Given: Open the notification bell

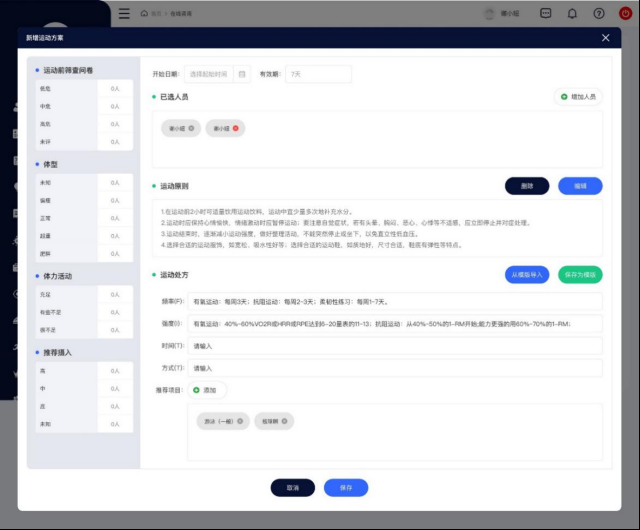Looking at the screenshot, I should tap(572, 13).
